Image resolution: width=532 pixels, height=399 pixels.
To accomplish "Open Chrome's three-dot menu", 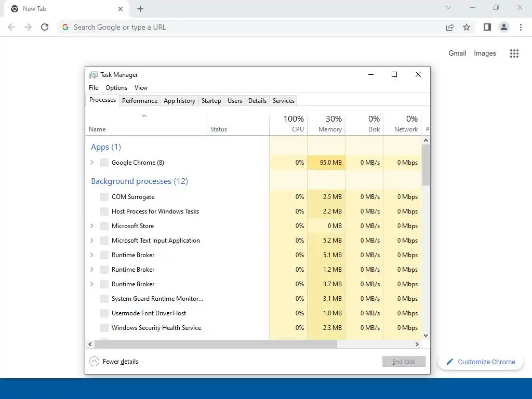I will coord(521,27).
